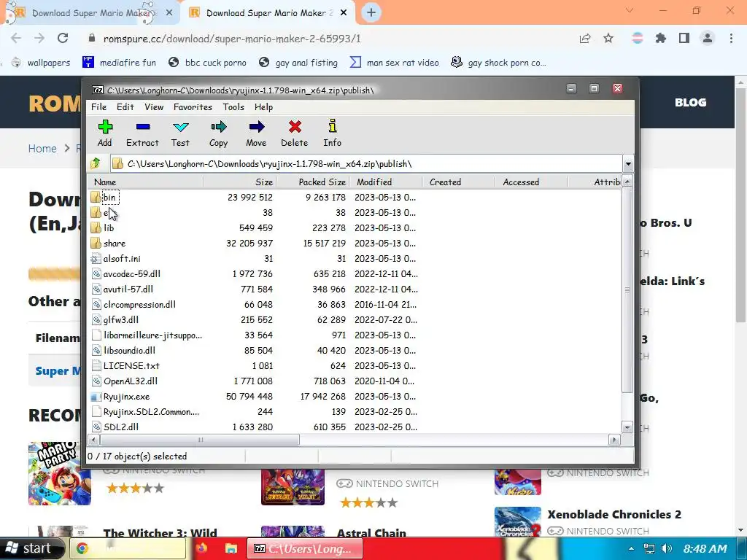
Task: Open the BLOG link on the website
Action: [690, 102]
